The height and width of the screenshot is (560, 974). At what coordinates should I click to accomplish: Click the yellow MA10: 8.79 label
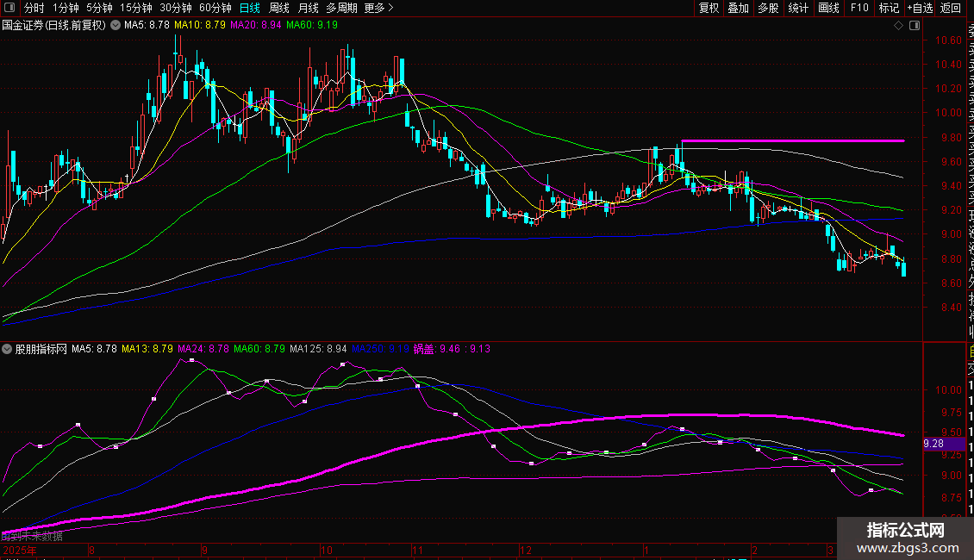click(x=199, y=26)
